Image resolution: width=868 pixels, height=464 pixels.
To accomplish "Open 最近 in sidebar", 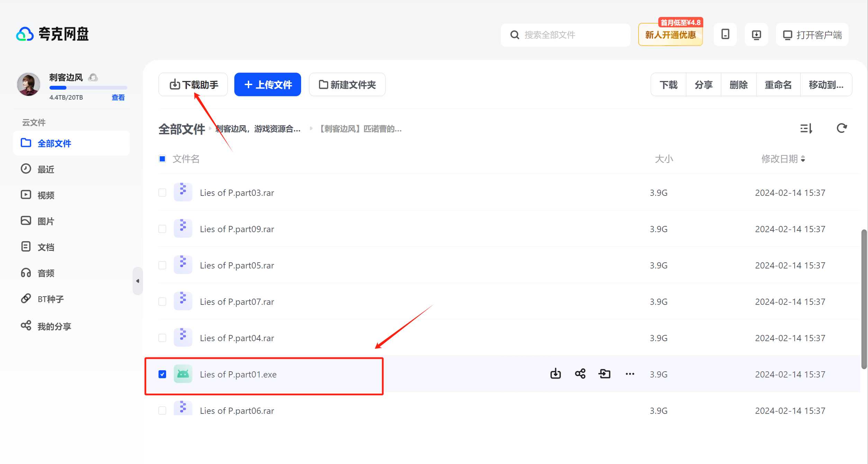I will 71,169.
